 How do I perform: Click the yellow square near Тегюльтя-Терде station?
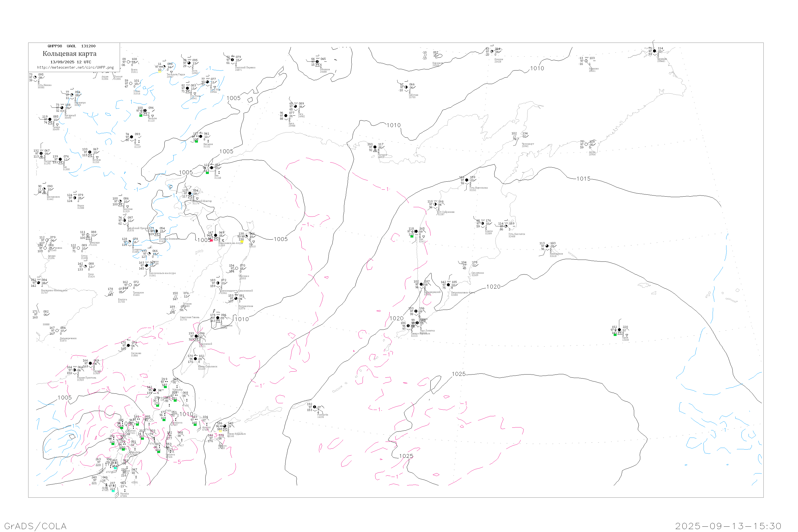point(159,72)
